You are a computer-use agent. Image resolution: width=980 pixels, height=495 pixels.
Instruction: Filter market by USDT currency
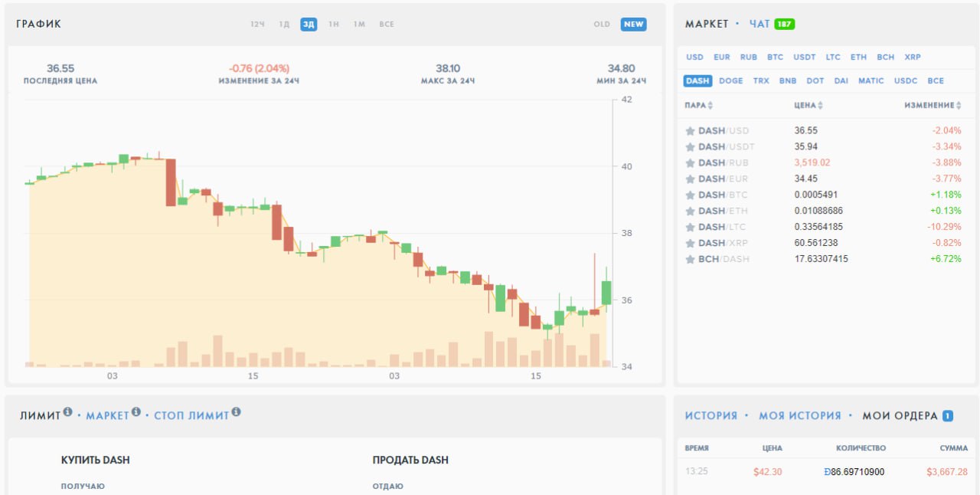pos(805,57)
